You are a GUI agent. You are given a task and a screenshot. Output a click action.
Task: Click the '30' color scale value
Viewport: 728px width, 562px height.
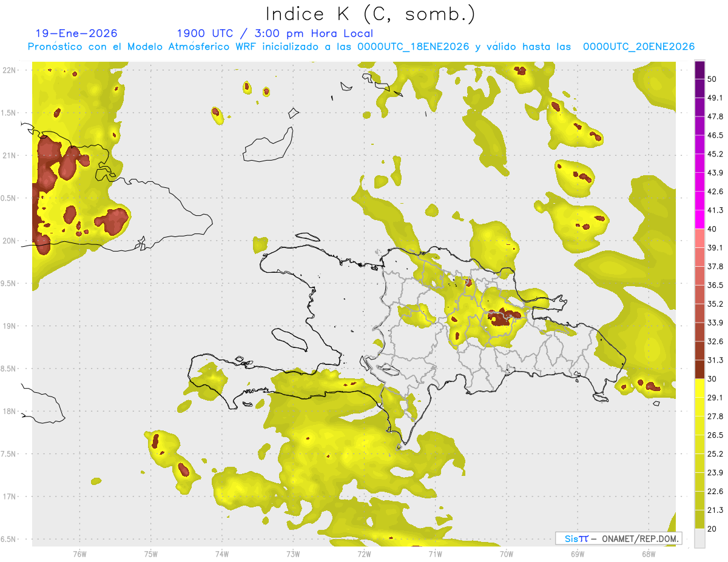(713, 379)
